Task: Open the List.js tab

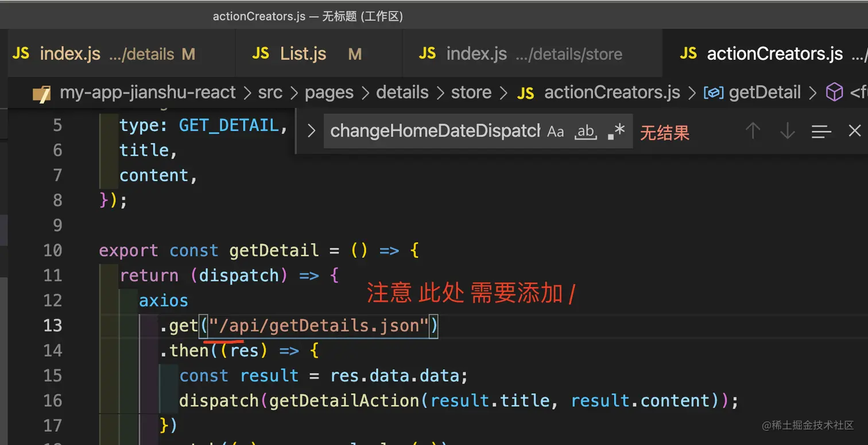Action: (319, 54)
